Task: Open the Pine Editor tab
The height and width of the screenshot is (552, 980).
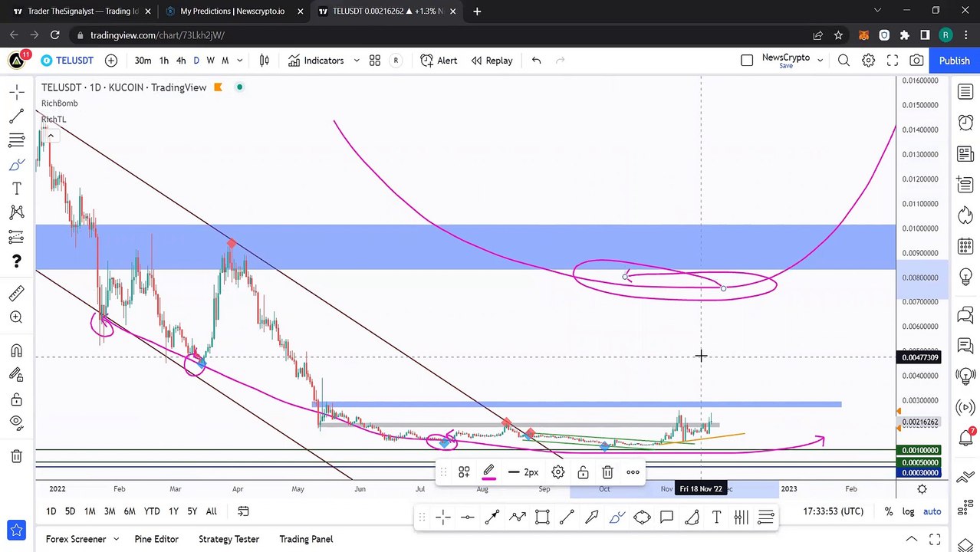Action: click(x=156, y=539)
